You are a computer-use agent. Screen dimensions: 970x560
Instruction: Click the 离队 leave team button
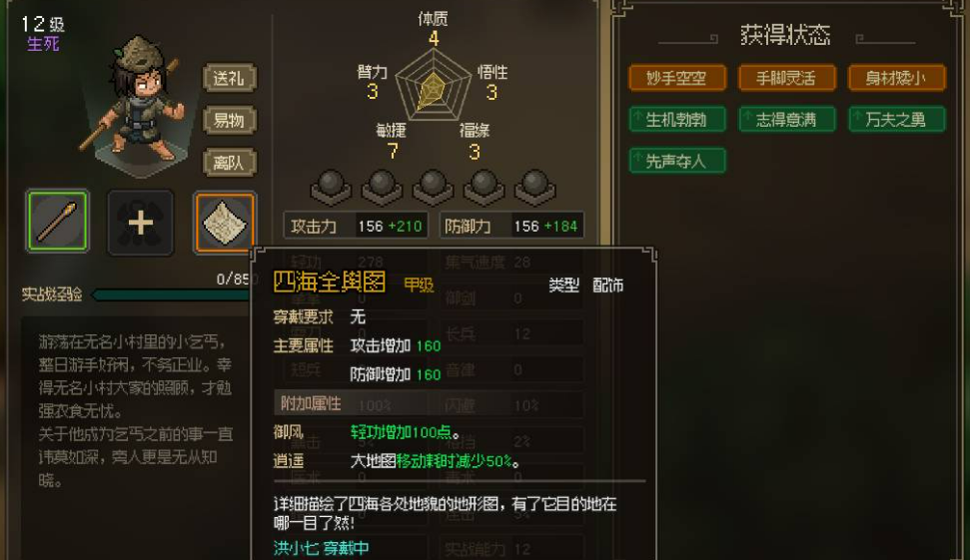coord(230,163)
